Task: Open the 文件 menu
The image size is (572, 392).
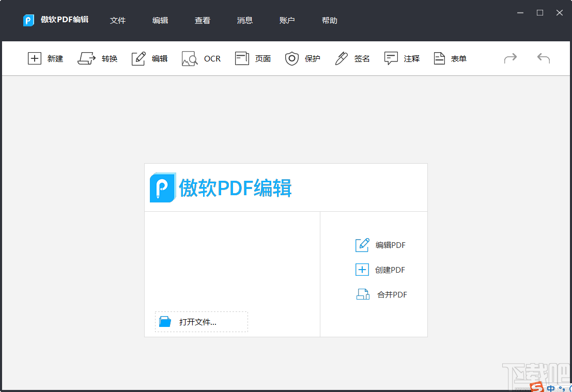Action: (118, 20)
